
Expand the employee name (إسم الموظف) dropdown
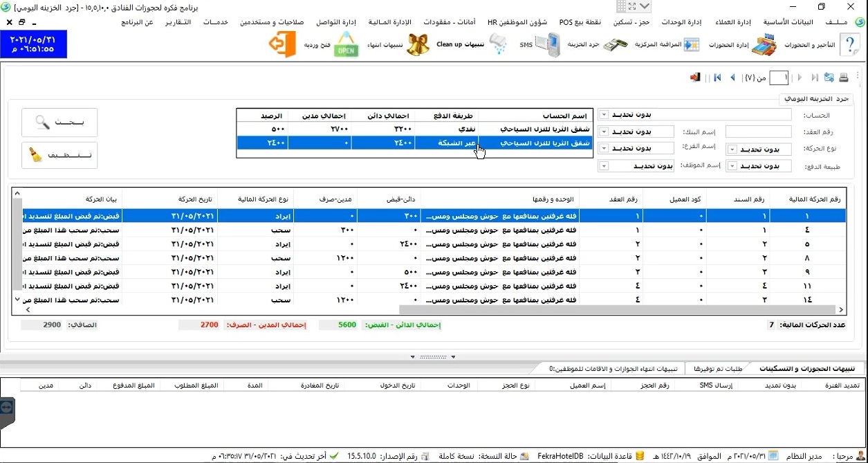click(x=604, y=166)
